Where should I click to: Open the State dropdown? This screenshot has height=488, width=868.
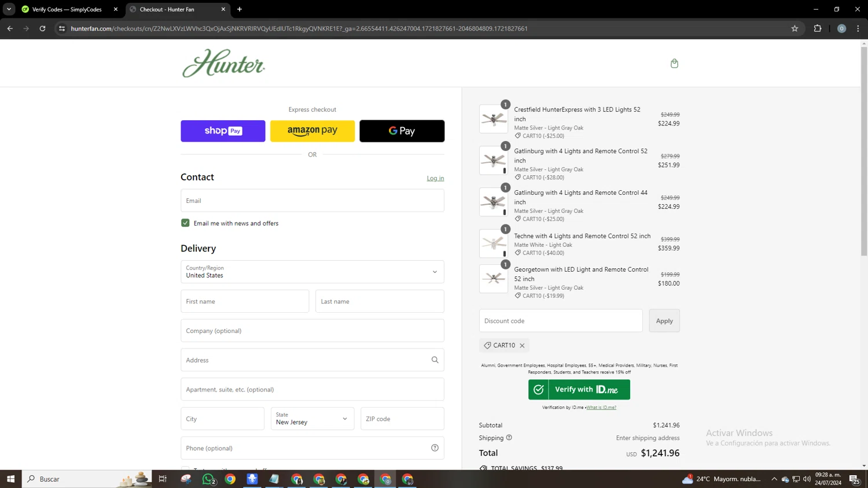click(x=312, y=419)
